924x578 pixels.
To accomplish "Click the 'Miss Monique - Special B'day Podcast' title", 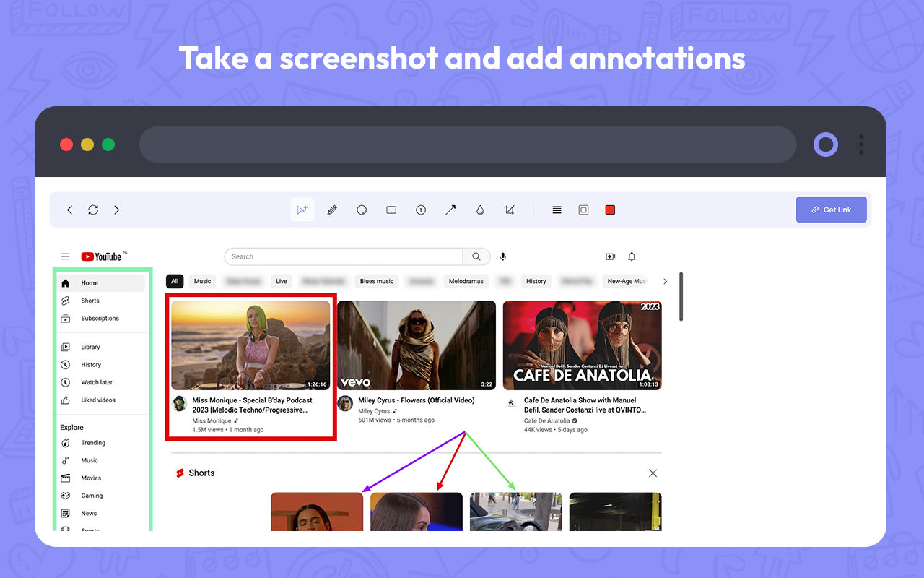I will 253,405.
